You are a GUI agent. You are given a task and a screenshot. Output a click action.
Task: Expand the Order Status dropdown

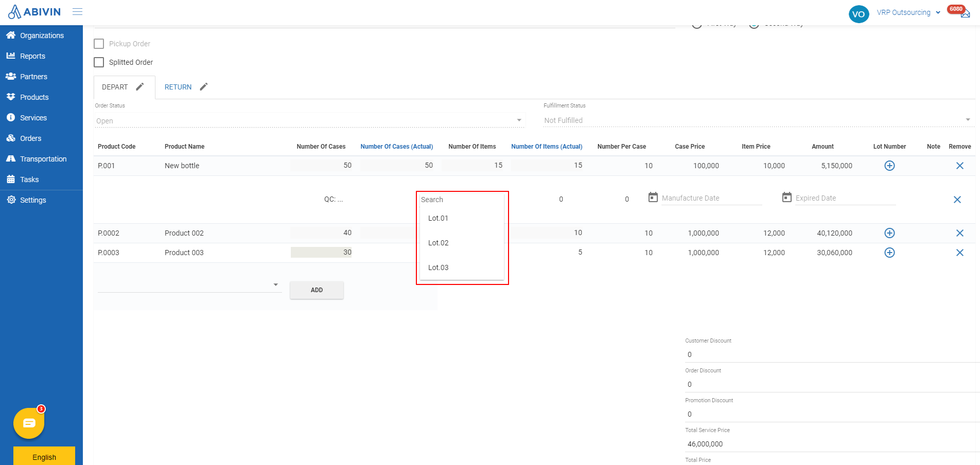point(309,121)
